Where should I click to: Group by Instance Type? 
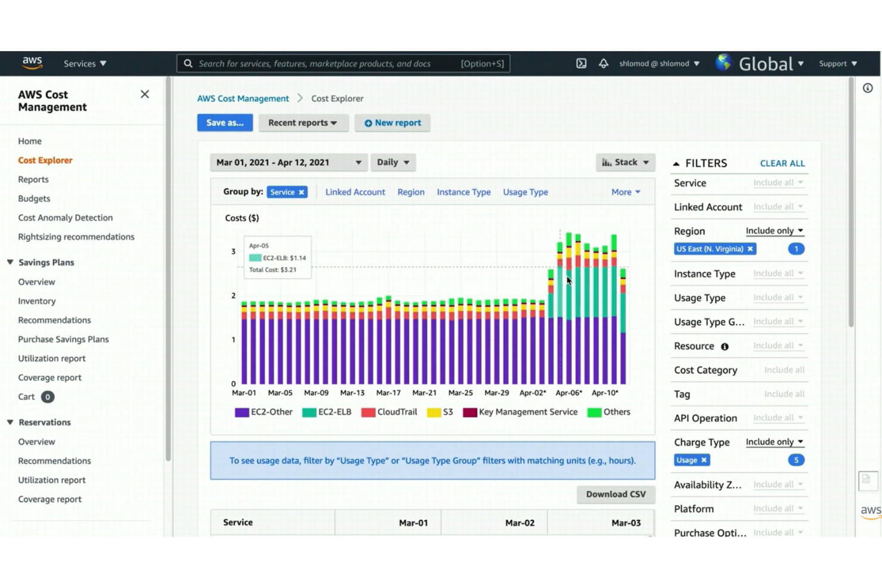tap(464, 192)
